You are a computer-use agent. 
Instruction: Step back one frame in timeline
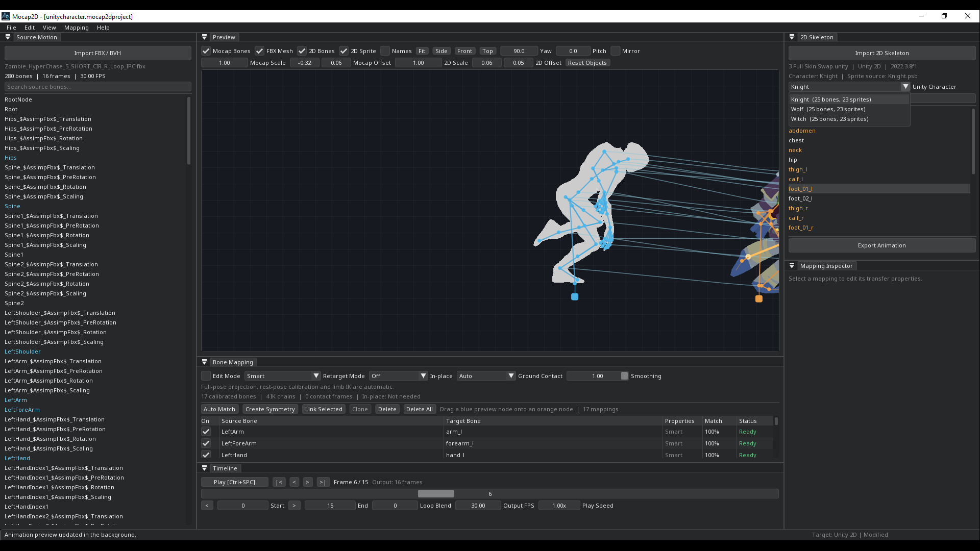[x=294, y=482]
